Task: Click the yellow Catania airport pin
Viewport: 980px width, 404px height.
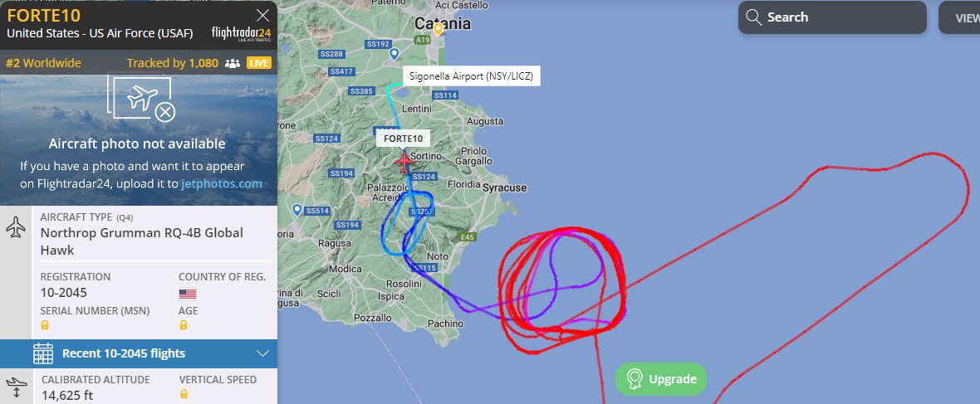Action: 439,29
